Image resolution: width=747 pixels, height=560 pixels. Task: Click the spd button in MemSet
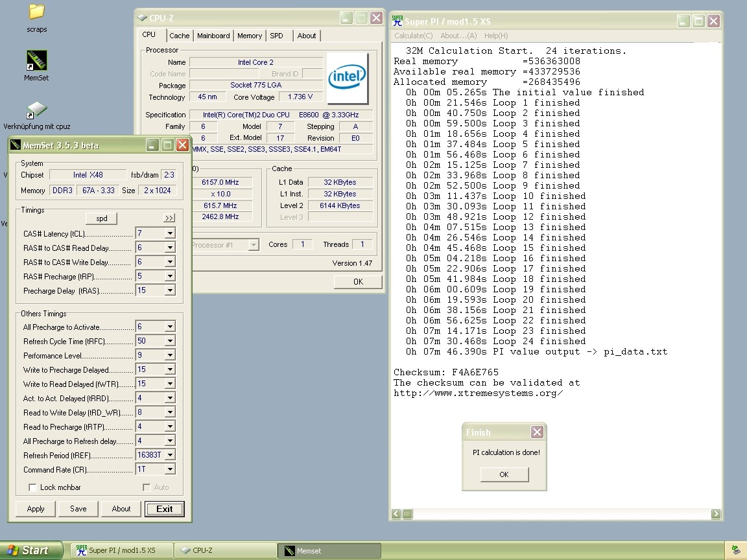coord(101,218)
